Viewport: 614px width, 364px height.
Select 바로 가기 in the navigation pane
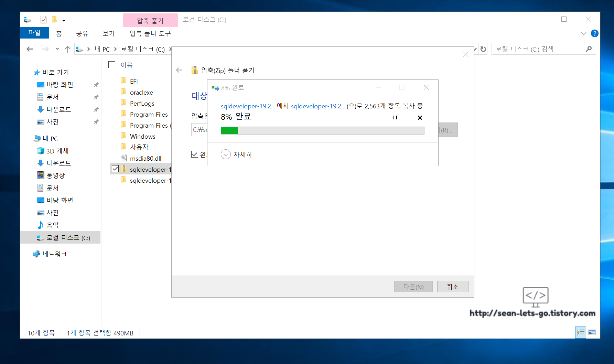[55, 72]
